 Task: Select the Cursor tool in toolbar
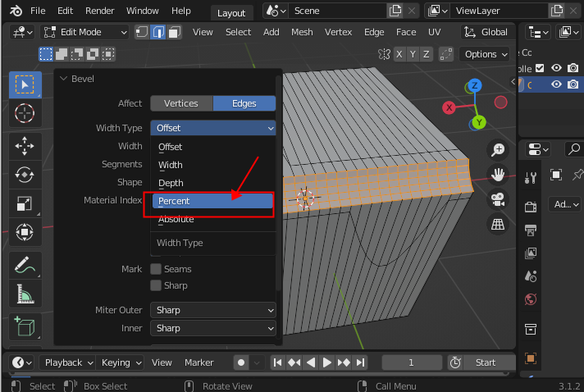(x=25, y=113)
